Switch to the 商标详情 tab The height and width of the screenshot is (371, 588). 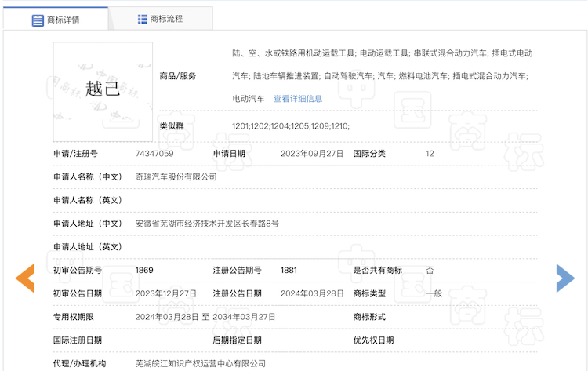[64, 20]
